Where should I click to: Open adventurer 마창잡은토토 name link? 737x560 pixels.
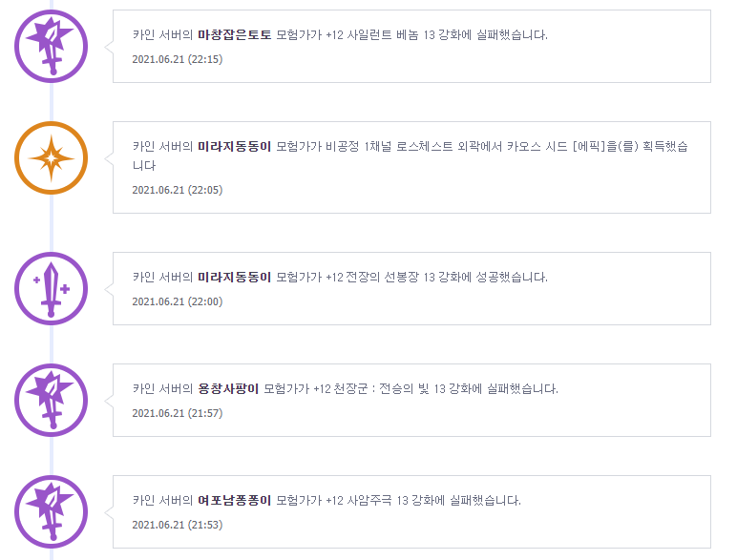(235, 34)
